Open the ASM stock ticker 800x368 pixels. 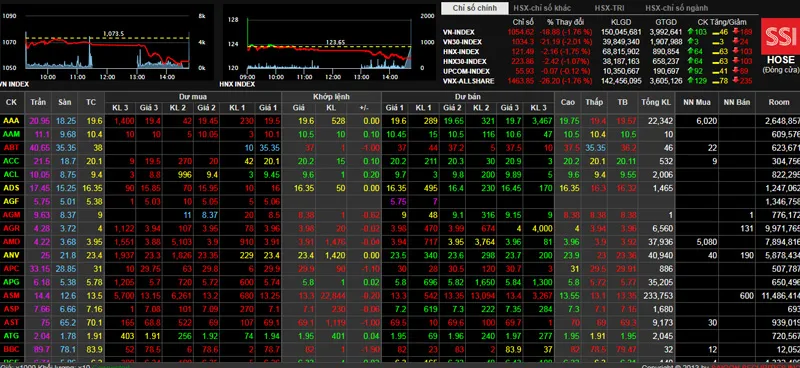(x=11, y=296)
